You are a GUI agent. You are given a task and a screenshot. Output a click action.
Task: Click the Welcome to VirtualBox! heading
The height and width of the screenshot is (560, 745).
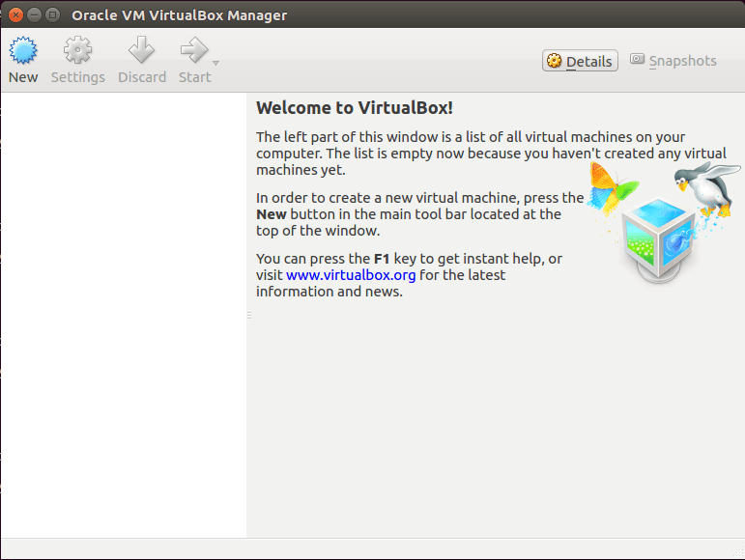coord(355,108)
